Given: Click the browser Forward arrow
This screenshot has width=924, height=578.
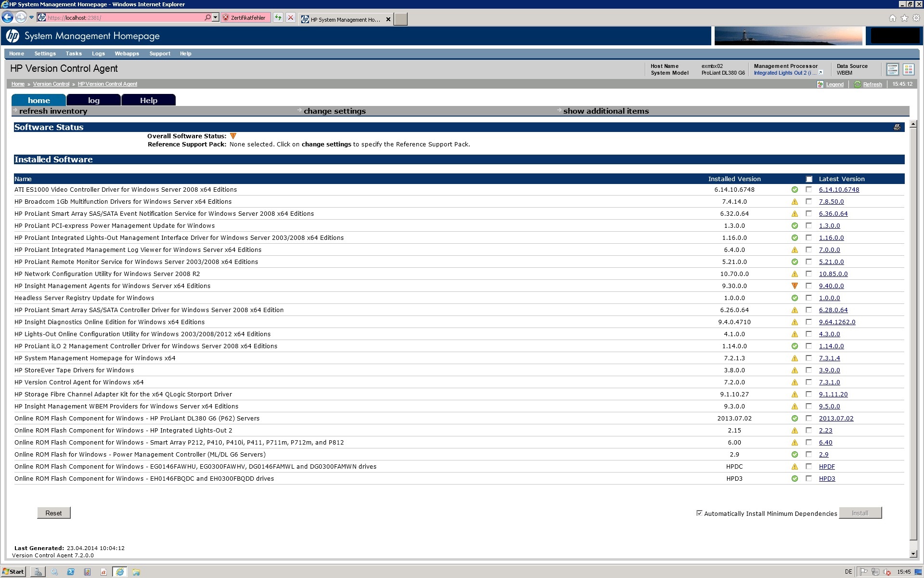Looking at the screenshot, I should pos(20,18).
